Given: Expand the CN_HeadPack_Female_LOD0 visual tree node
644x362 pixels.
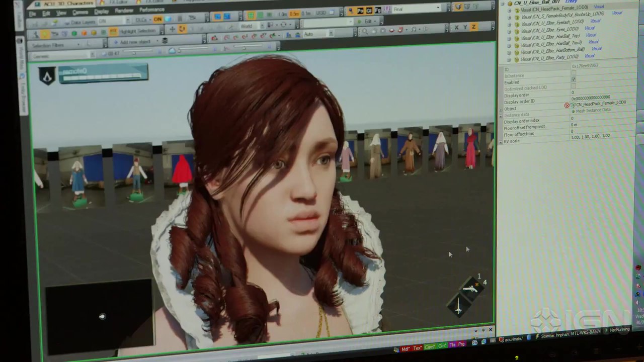Looking at the screenshot, I should click(x=509, y=10).
